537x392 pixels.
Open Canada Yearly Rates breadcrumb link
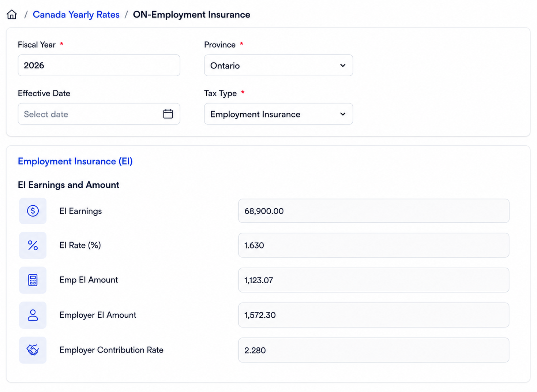click(76, 15)
